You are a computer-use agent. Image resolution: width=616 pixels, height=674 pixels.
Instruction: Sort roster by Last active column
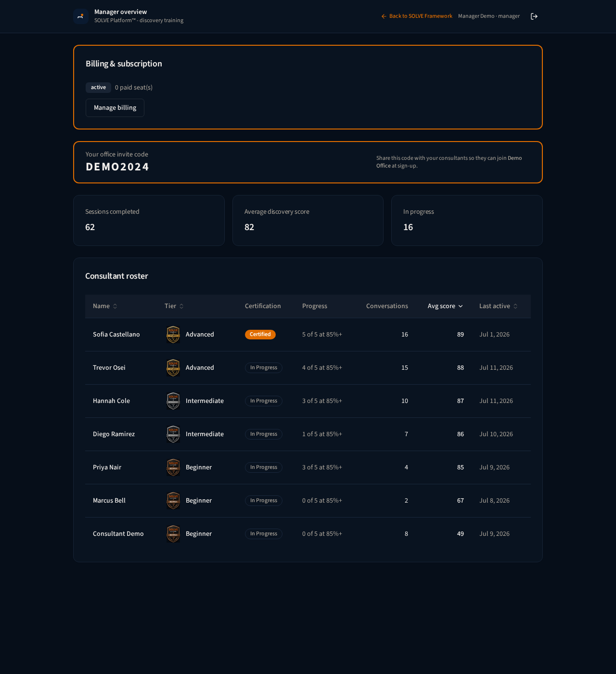coord(499,306)
